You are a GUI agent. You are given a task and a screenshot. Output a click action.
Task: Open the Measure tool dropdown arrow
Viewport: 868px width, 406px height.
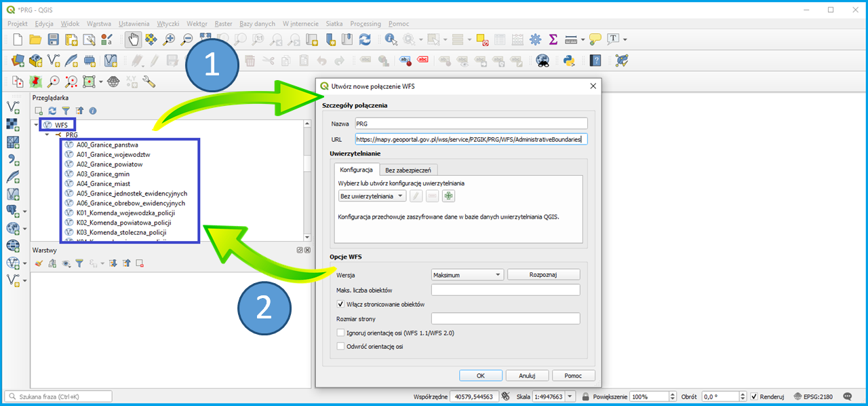pyautogui.click(x=582, y=40)
